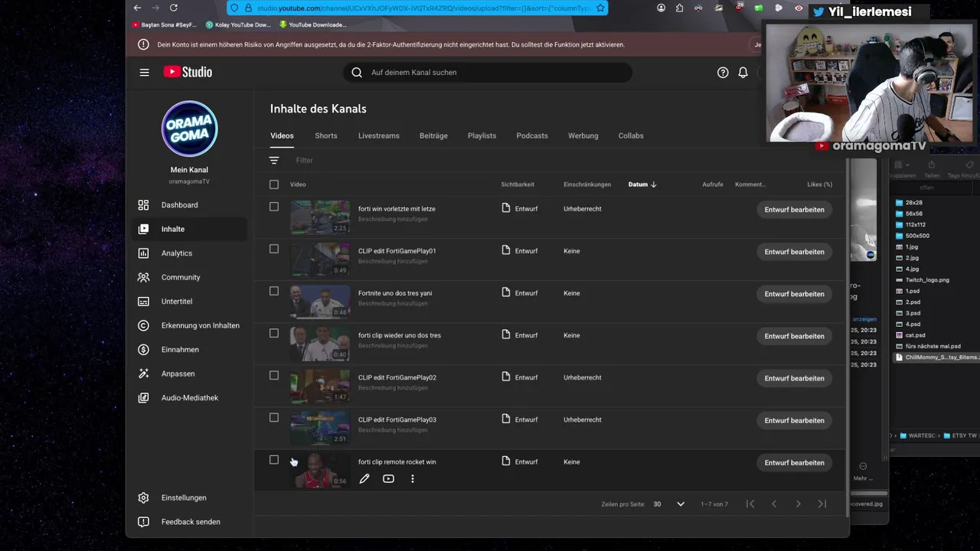The width and height of the screenshot is (980, 551).
Task: Switch to the Playlists tab
Action: click(482, 135)
